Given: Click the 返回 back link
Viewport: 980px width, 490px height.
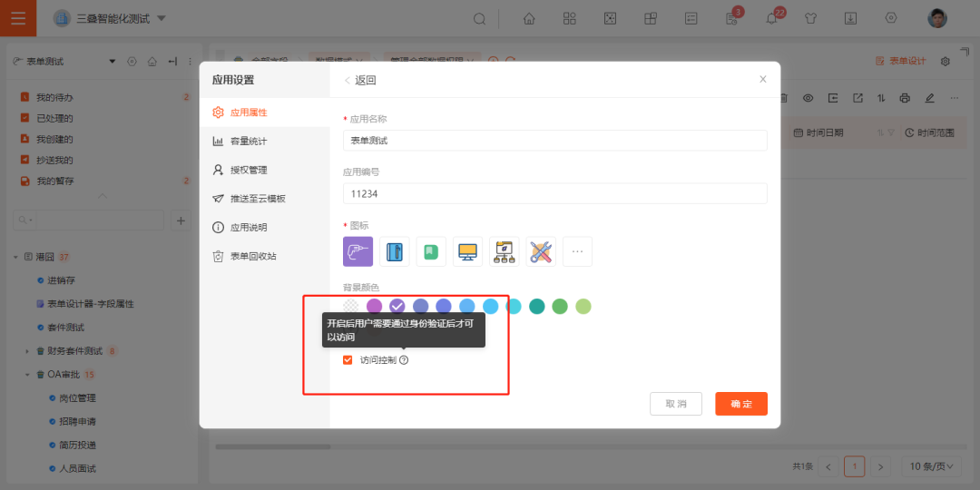Looking at the screenshot, I should (x=360, y=80).
